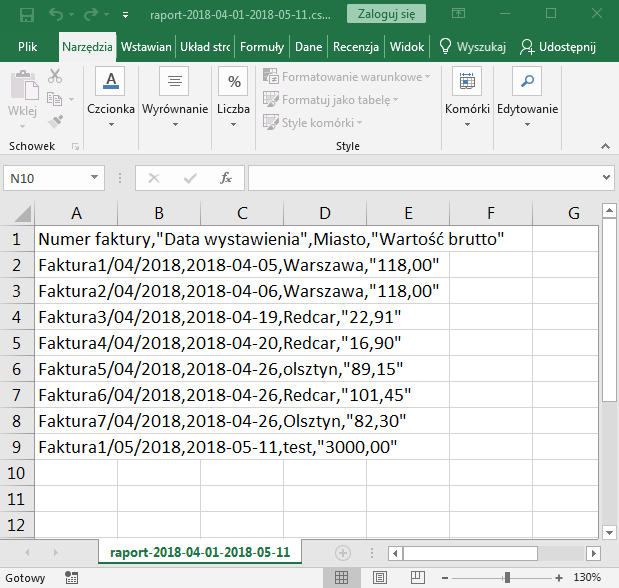Screen dimensions: 619x588
Task: Open the Copy options dropdown arrow
Action: click(71, 99)
